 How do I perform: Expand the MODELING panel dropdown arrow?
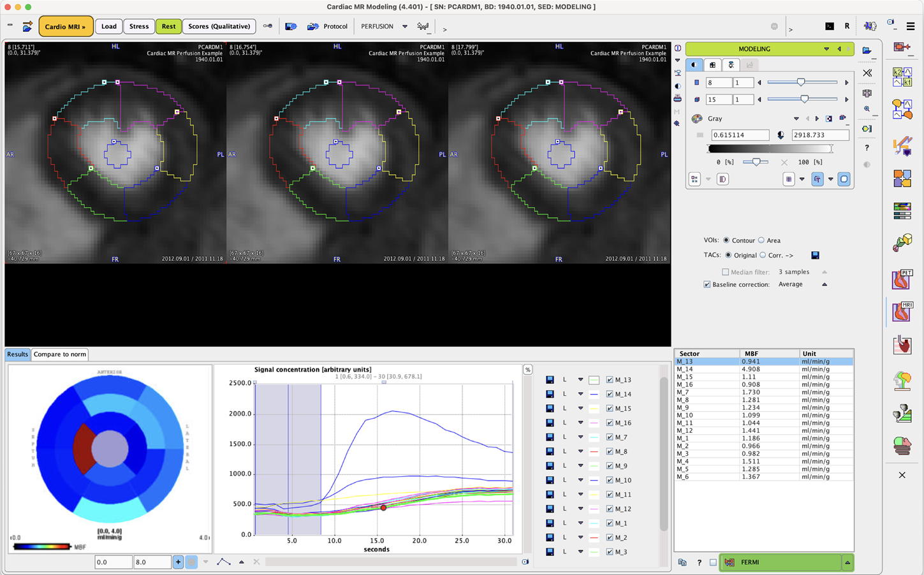pos(826,49)
